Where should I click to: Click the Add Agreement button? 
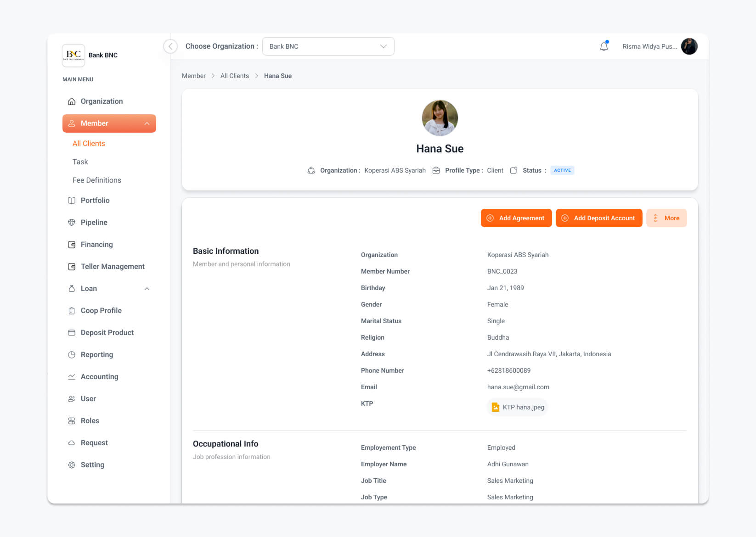pyautogui.click(x=516, y=218)
